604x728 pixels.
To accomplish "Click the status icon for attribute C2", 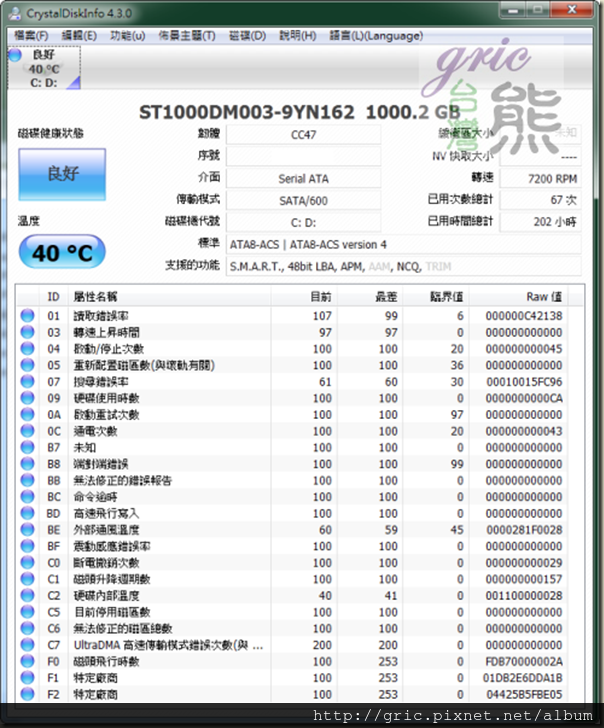I will pos(27,595).
